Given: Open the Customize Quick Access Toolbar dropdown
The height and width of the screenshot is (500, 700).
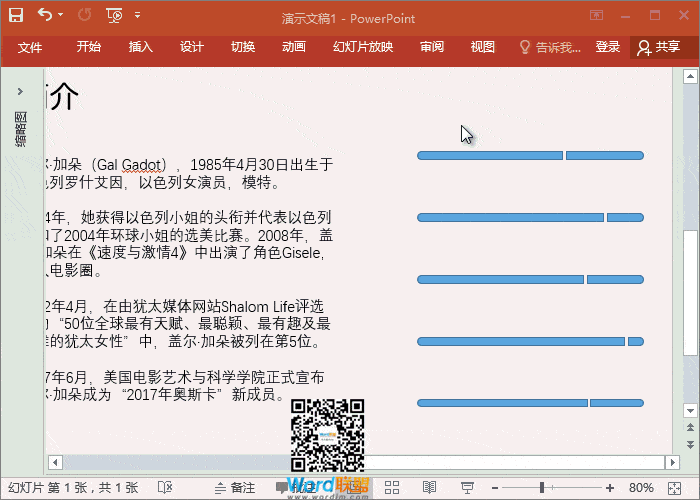Looking at the screenshot, I should 137,15.
